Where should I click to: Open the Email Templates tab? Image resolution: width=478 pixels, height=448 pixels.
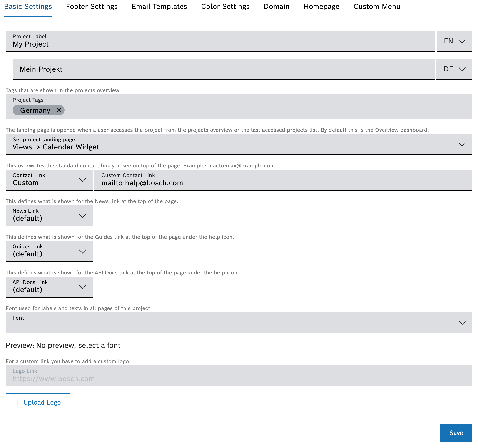[159, 7]
